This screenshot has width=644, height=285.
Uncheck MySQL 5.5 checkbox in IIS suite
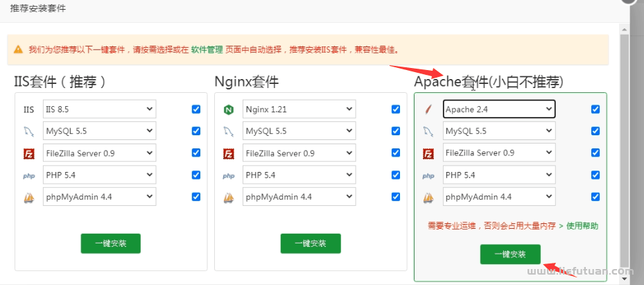pyautogui.click(x=196, y=131)
